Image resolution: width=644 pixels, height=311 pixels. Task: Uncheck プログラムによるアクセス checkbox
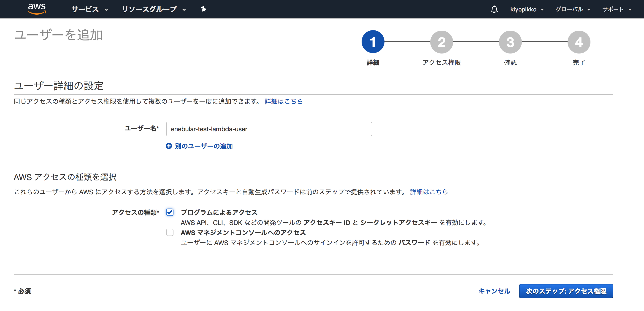(x=170, y=212)
